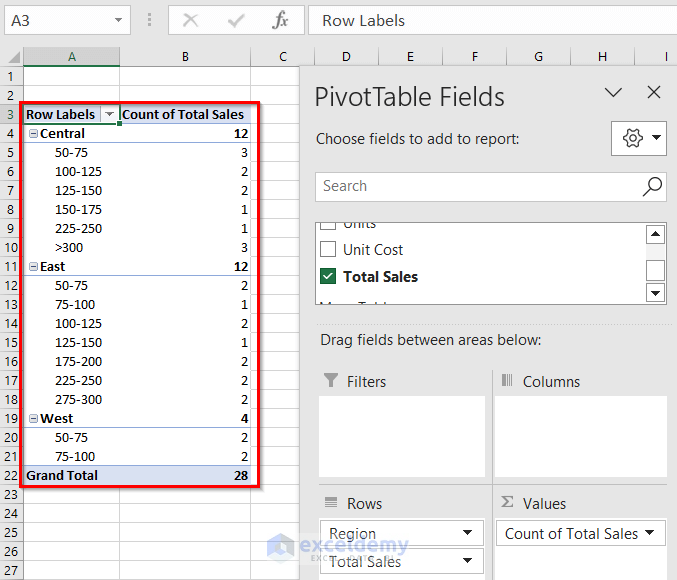The image size is (677, 580).
Task: Click the Insert Function fx icon
Action: coord(281,20)
